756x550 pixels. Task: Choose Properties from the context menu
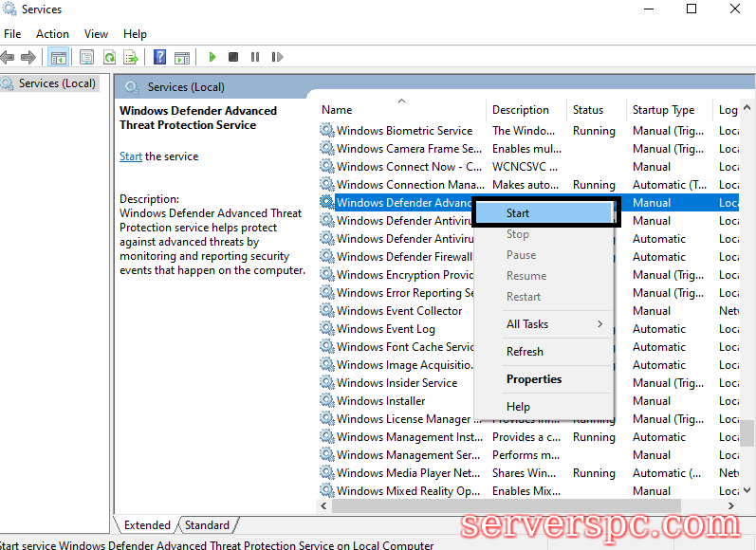click(x=534, y=379)
